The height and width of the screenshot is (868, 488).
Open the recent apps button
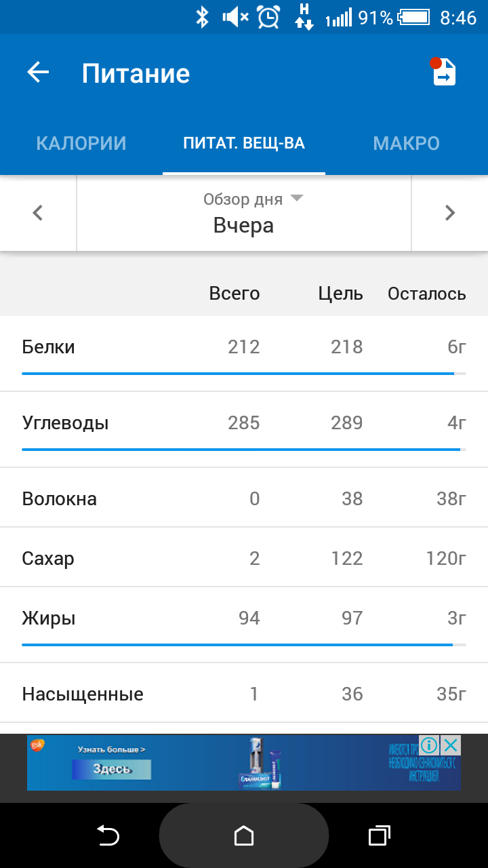(380, 835)
